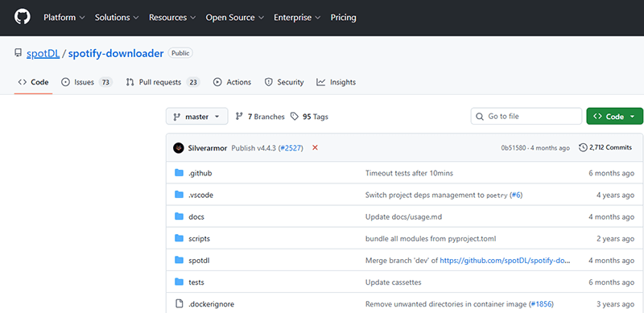Click the red failed-status X icon
The height and width of the screenshot is (313, 644).
315,147
